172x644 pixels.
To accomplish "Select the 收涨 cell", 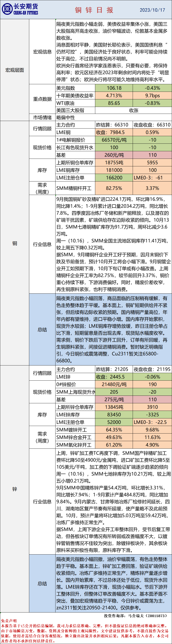I will [x=134, y=110].
